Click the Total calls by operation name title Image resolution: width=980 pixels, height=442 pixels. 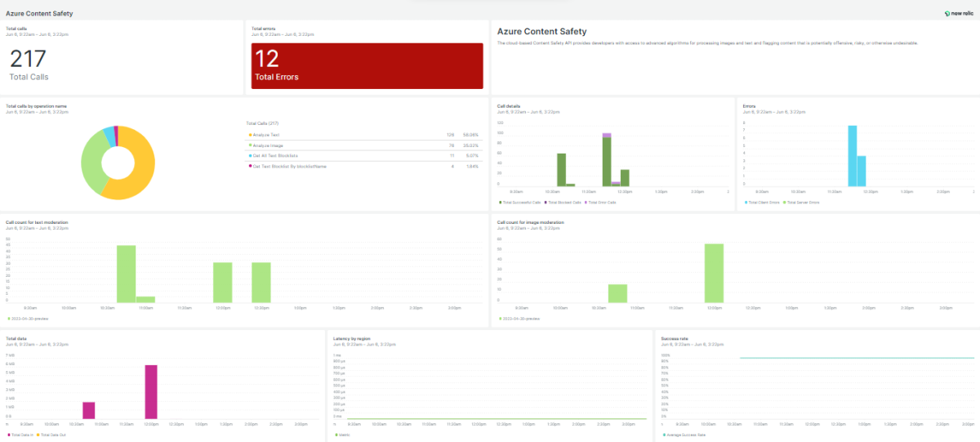37,105
